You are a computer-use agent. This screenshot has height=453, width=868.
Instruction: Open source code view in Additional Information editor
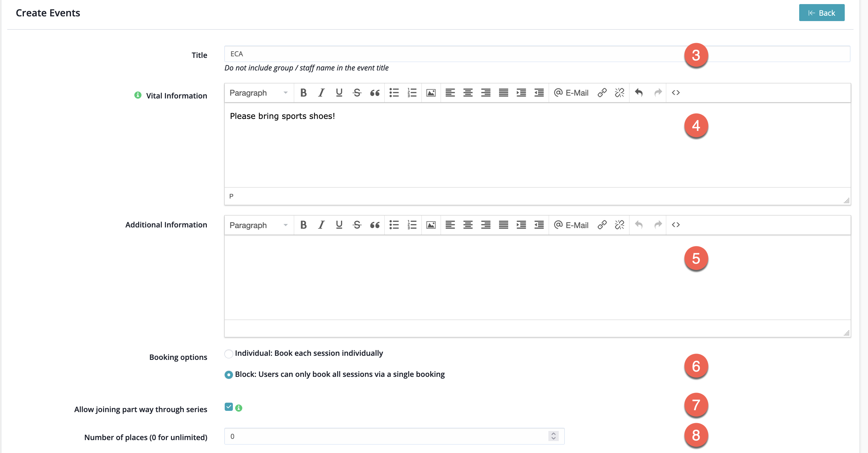pyautogui.click(x=676, y=225)
